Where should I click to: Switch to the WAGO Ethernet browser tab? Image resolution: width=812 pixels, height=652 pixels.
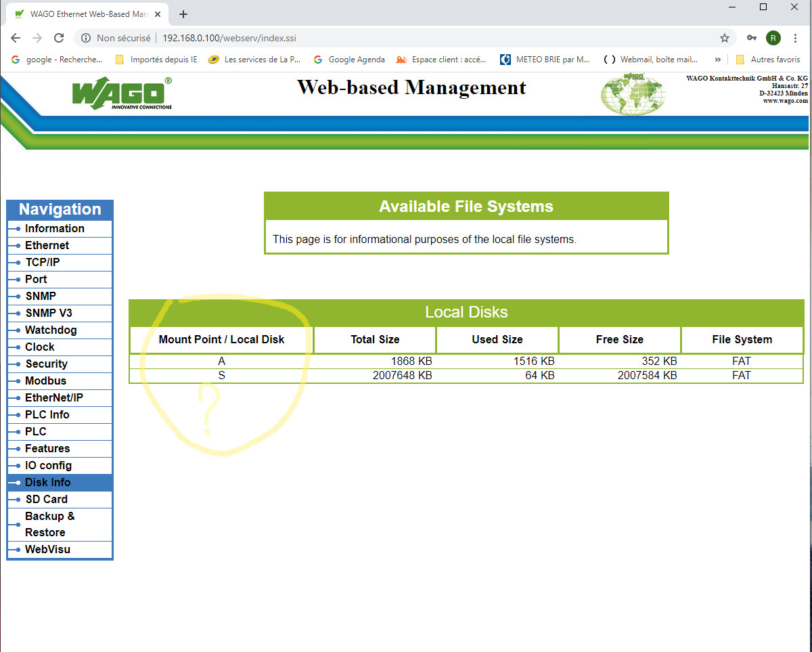point(85,14)
